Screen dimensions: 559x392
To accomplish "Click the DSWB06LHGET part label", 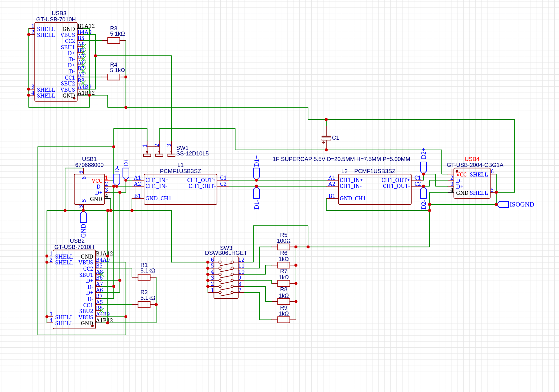I will [x=226, y=253].
